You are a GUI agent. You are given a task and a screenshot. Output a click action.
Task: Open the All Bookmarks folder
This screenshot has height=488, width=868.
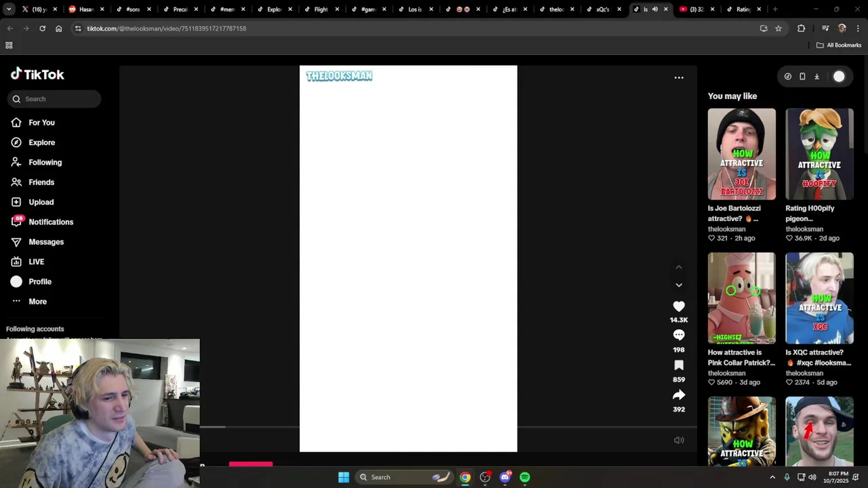[x=839, y=45]
